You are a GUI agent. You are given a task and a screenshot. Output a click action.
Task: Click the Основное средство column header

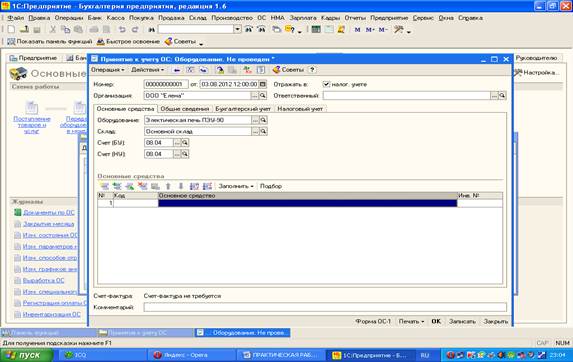click(x=308, y=196)
